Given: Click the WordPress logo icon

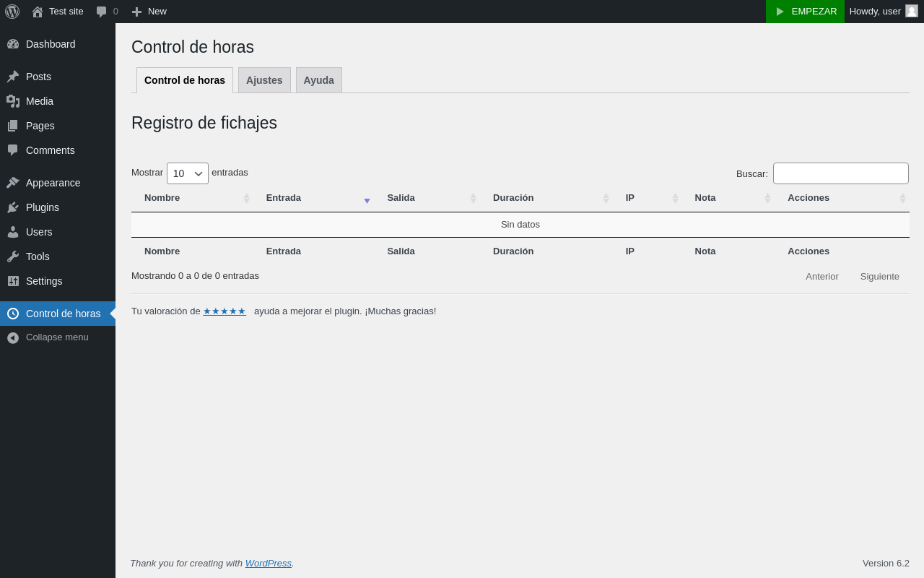Looking at the screenshot, I should tap(12, 12).
